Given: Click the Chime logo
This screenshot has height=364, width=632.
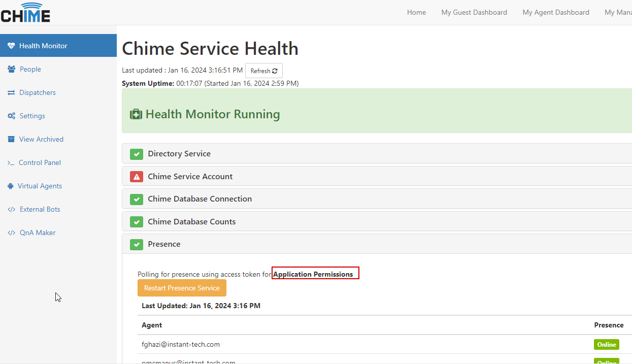Looking at the screenshot, I should [25, 12].
